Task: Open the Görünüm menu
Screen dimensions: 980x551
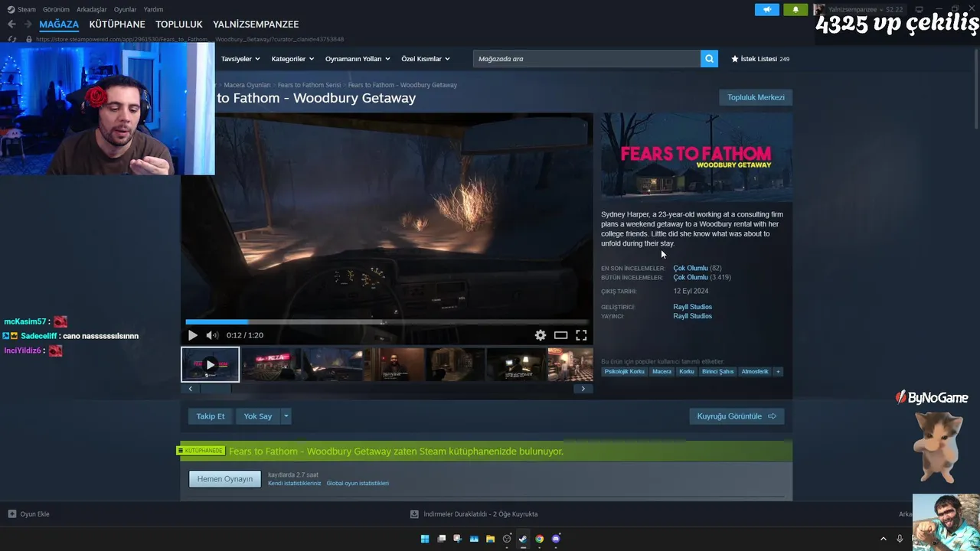Action: click(57, 9)
